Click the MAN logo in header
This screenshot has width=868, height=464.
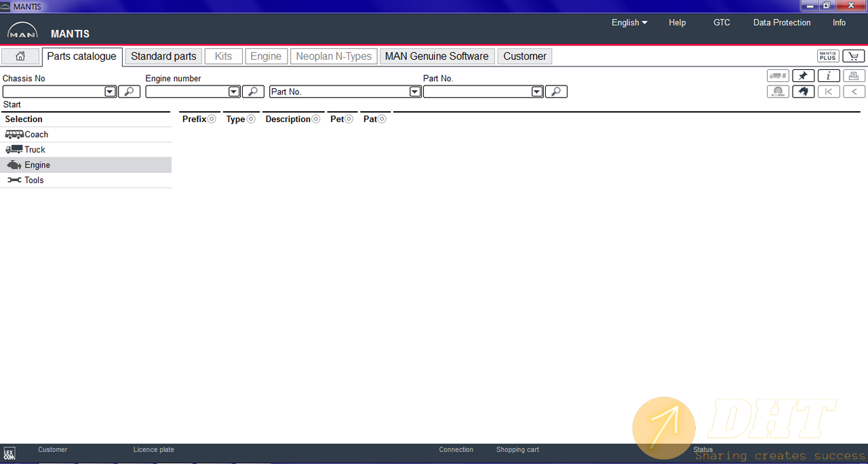coord(22,31)
